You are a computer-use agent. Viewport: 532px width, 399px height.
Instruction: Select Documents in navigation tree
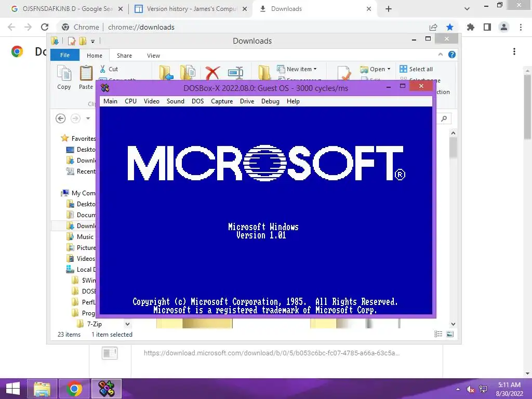[x=81, y=215]
